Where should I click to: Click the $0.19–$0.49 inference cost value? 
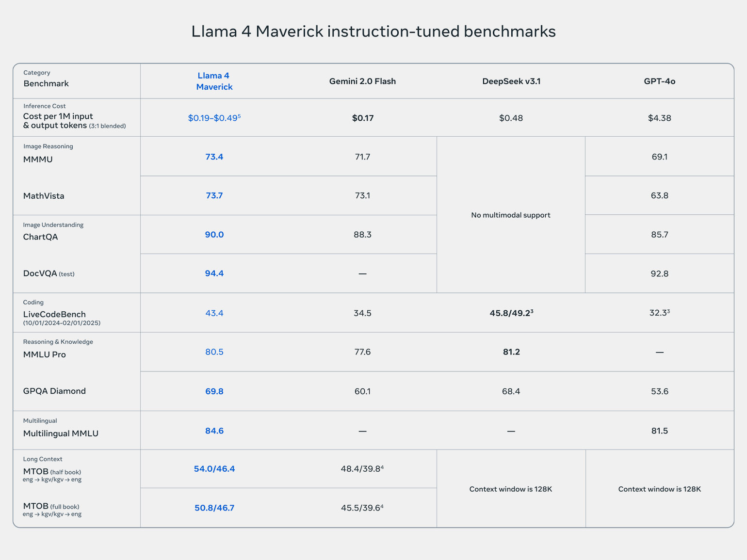[x=214, y=118]
